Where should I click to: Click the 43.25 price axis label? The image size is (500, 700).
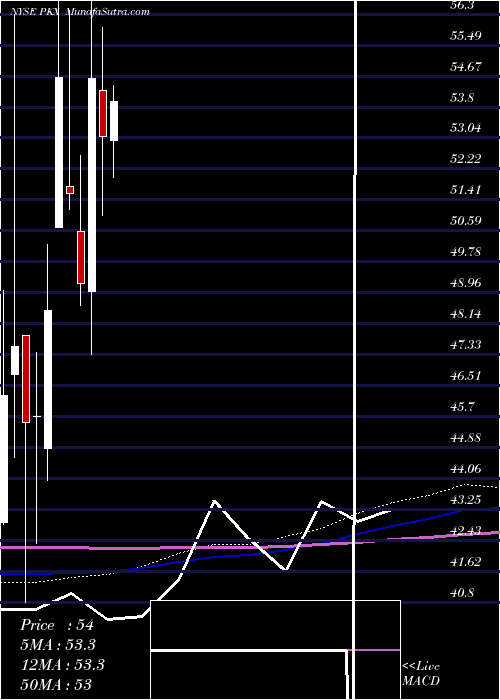tap(466, 500)
